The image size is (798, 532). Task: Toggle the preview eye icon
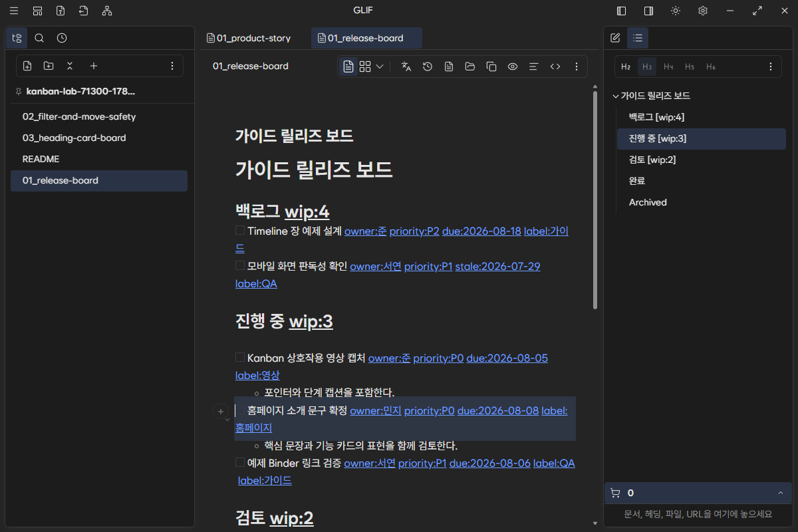pos(513,66)
